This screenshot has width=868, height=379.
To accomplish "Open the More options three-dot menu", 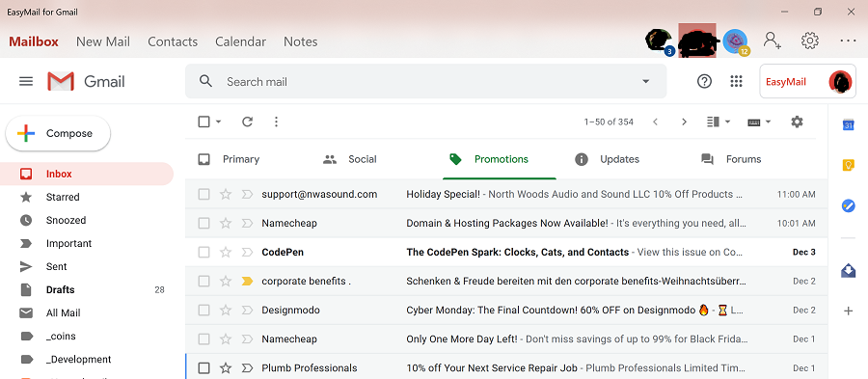I will (276, 122).
